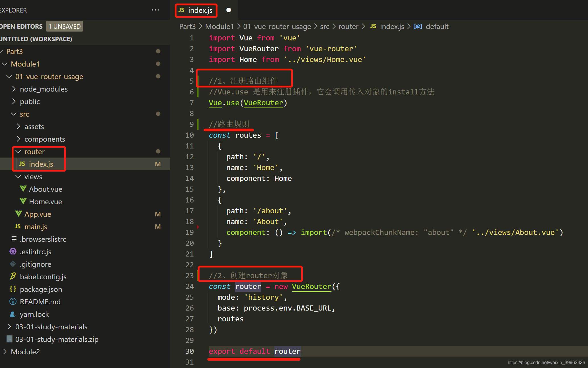
Task: Click the ESLint icon beside .eslintrc.js
Action: pos(13,251)
